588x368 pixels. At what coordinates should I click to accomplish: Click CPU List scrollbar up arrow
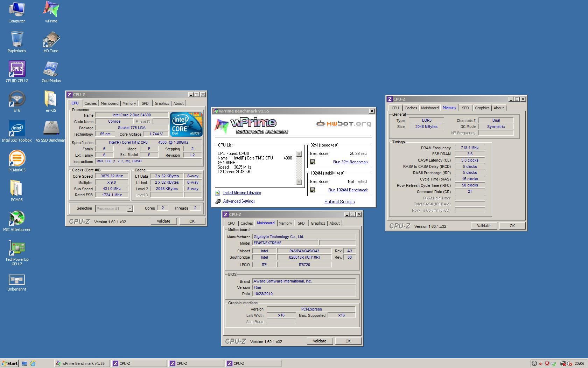click(x=299, y=154)
